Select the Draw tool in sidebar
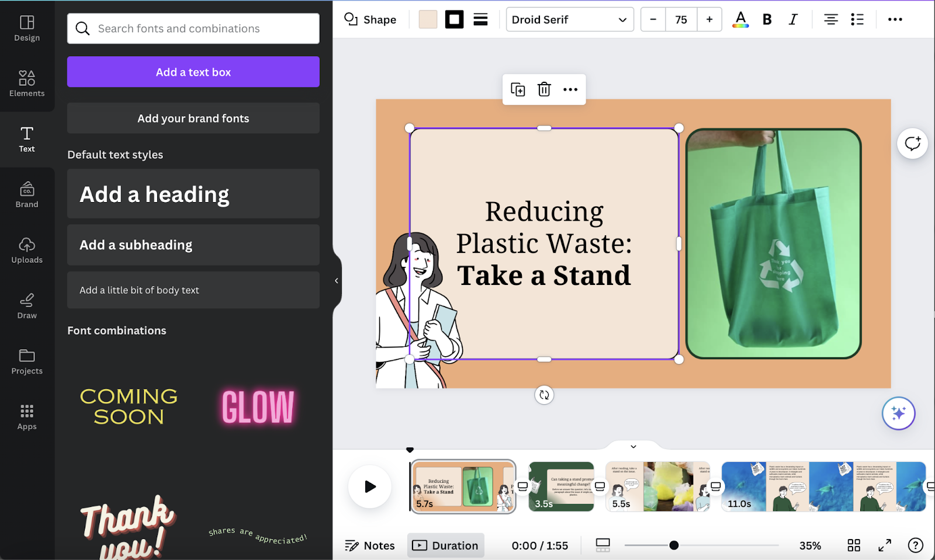The width and height of the screenshot is (935, 560). [x=27, y=306]
